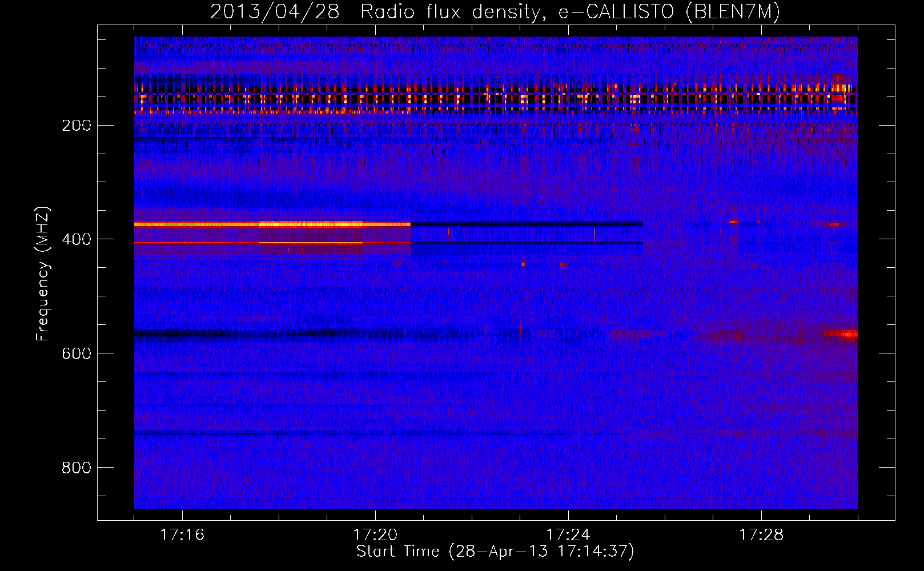Click the '17:28' time tick label
The width and height of the screenshot is (924, 571).
761,535
